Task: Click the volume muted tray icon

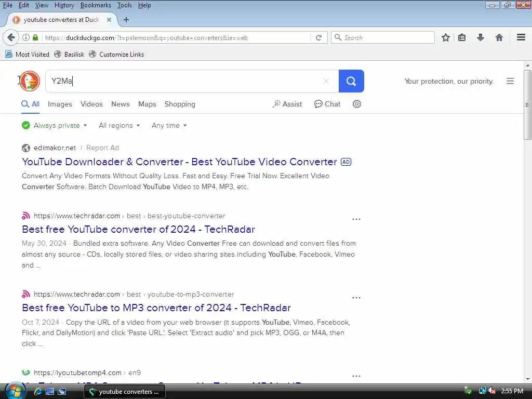Action: [492, 391]
